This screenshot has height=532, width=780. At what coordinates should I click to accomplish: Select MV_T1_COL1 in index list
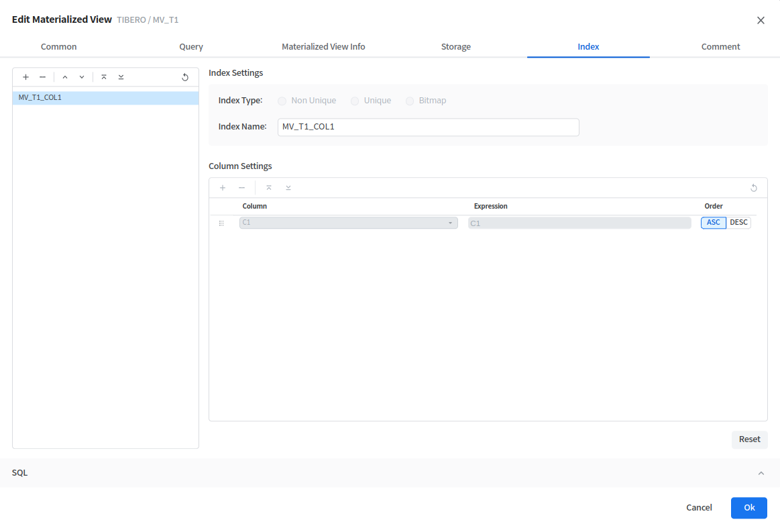[x=105, y=98]
